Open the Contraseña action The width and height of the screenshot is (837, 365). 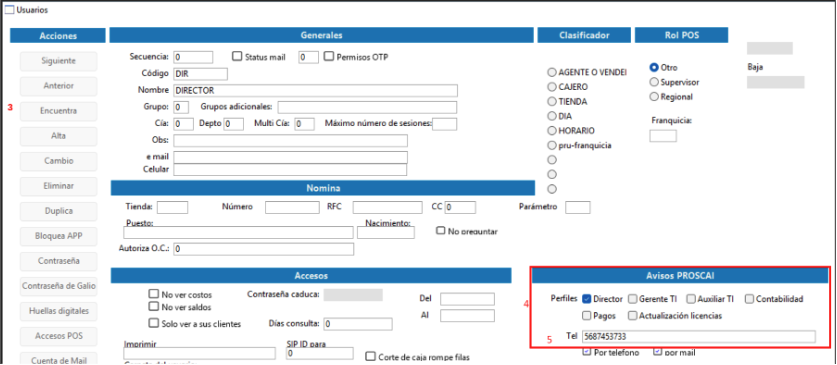point(59,261)
